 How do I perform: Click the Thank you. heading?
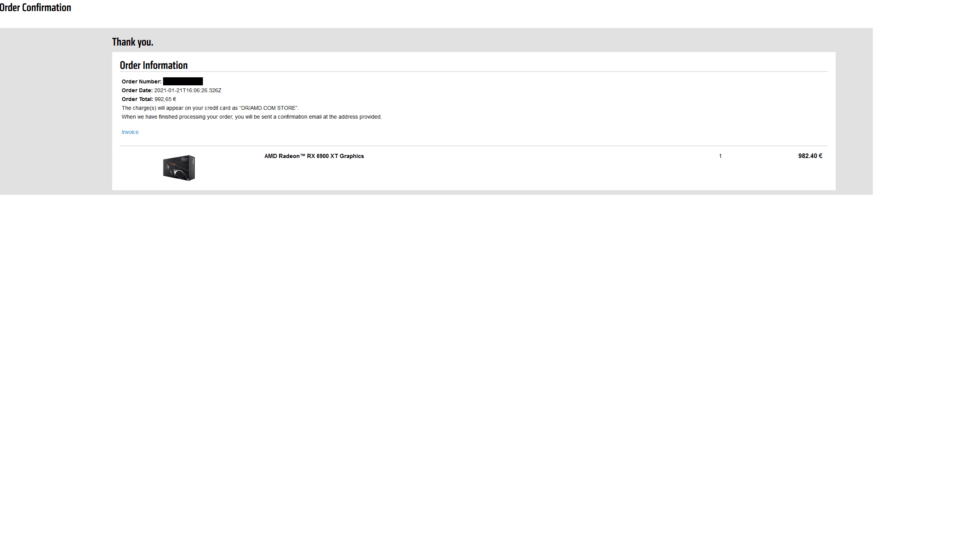point(132,42)
